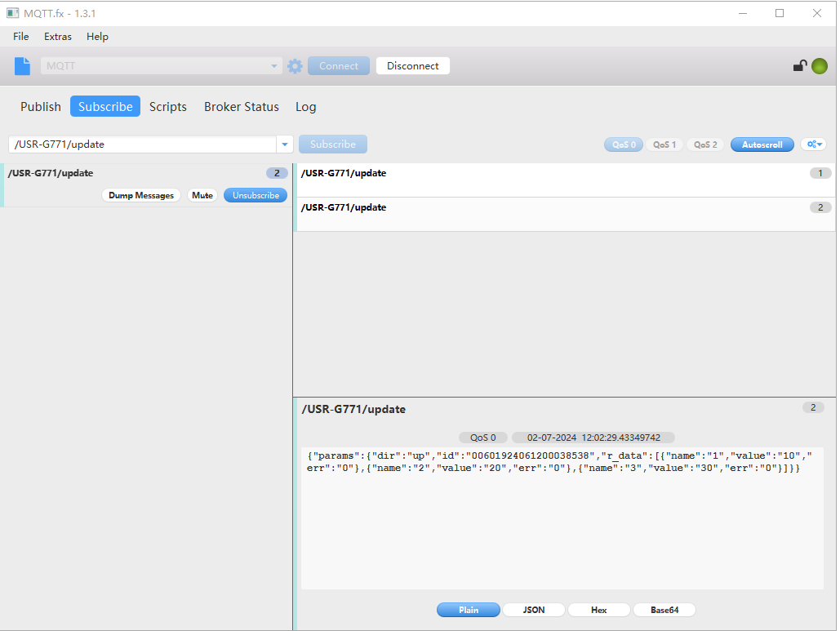Open connection settings gear icon
Screen dimensions: 840x631
click(x=295, y=66)
